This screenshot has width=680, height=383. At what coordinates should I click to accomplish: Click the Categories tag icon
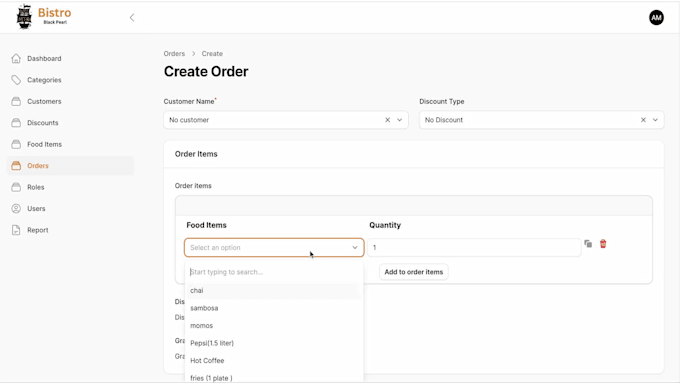pyautogui.click(x=16, y=80)
